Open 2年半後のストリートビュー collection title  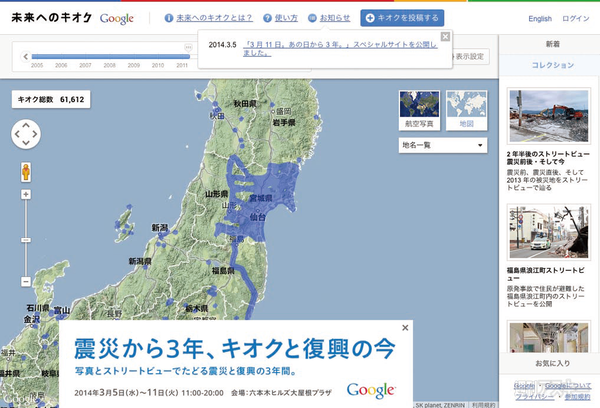548,158
